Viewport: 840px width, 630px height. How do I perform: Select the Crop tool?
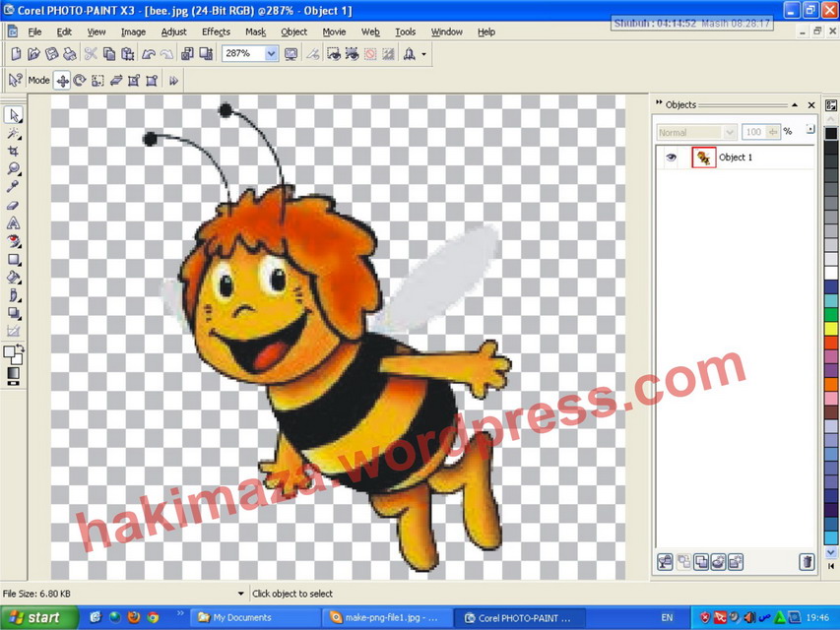[x=14, y=152]
